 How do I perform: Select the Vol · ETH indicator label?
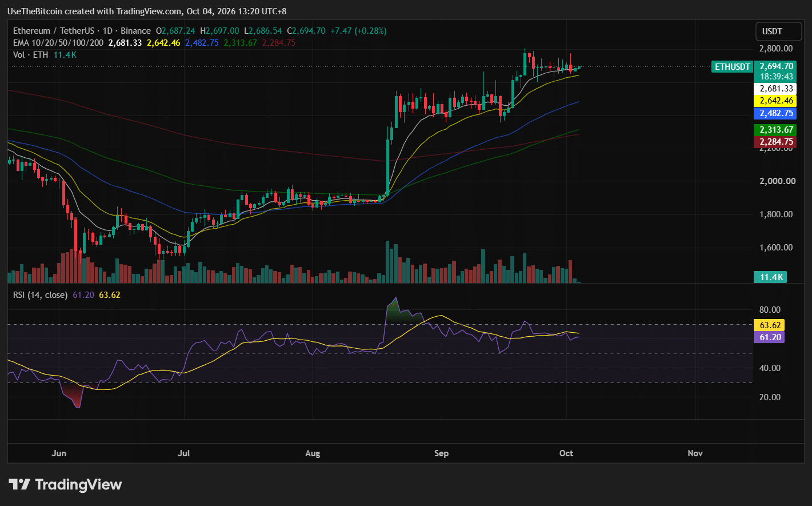(x=31, y=55)
